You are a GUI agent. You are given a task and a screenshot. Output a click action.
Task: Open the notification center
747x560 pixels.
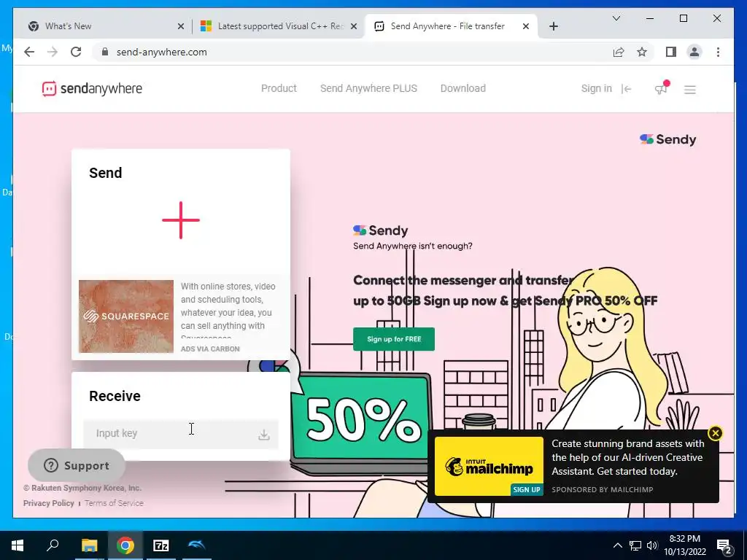pyautogui.click(x=724, y=546)
